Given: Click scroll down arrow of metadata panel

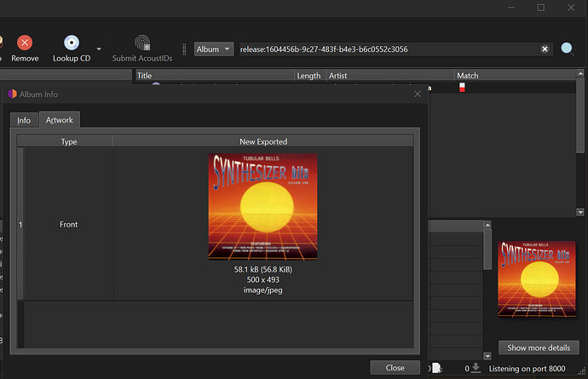Looking at the screenshot, I should tap(487, 356).
